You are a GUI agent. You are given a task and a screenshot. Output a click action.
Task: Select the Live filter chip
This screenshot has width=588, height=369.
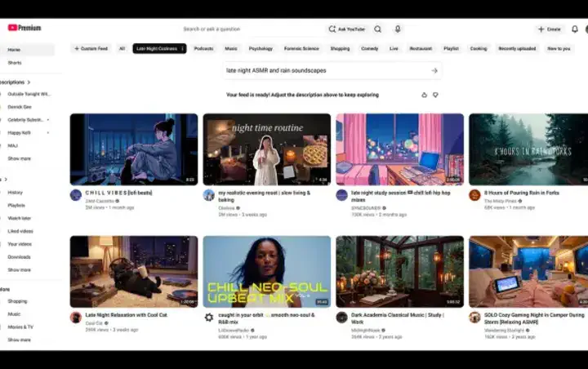click(394, 48)
